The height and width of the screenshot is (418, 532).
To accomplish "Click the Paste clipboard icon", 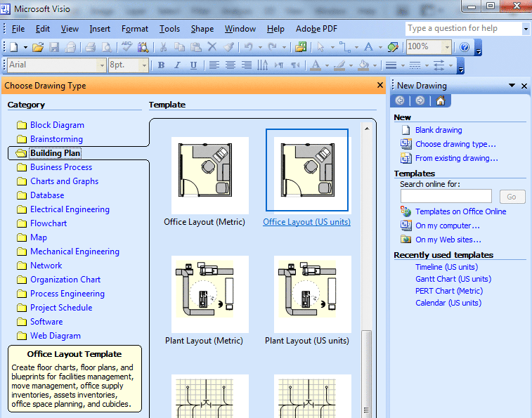I will coord(196,47).
